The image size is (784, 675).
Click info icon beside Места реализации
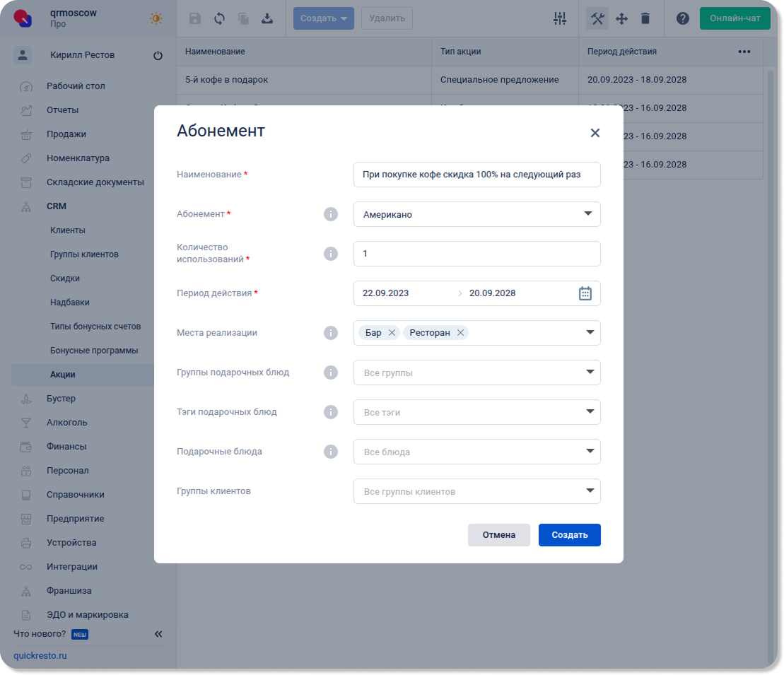(x=330, y=333)
